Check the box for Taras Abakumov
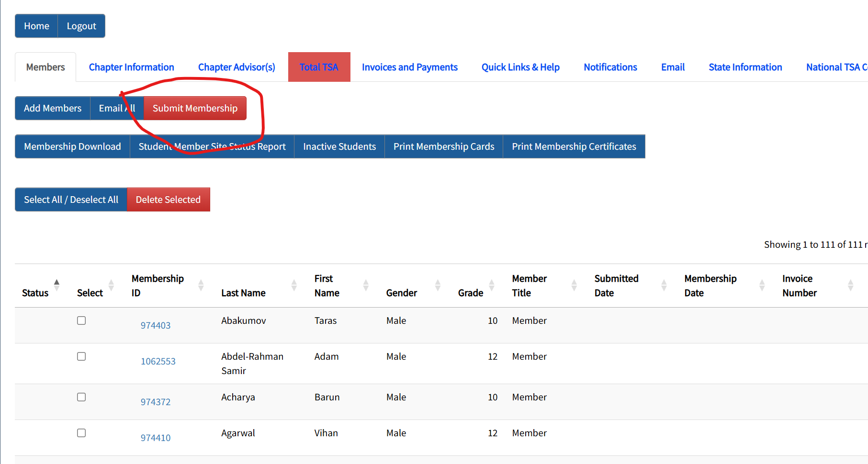The width and height of the screenshot is (868, 464). (x=81, y=320)
